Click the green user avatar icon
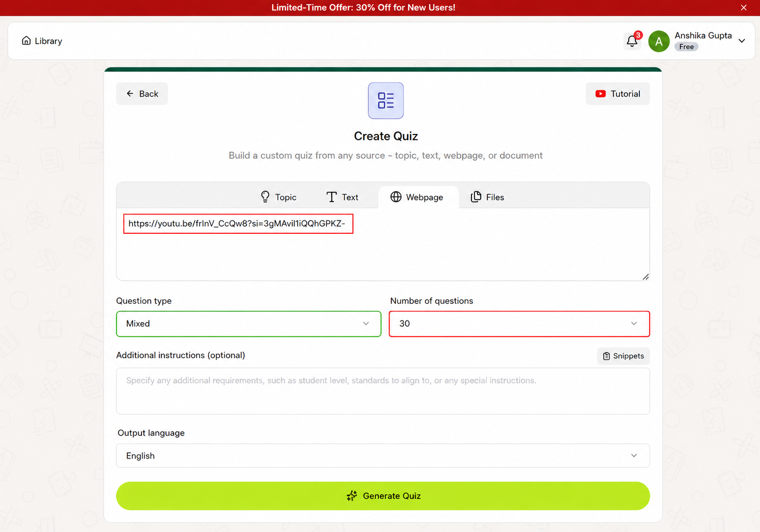This screenshot has width=760, height=532. click(x=659, y=41)
